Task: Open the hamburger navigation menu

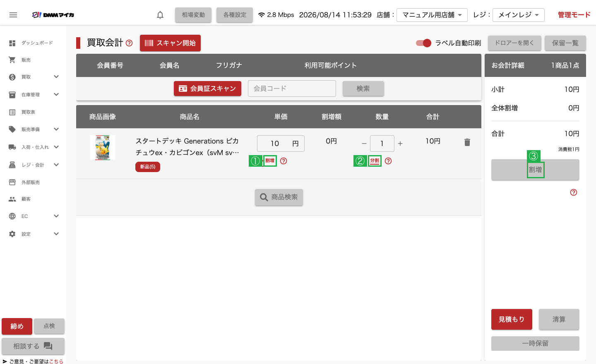Action: coord(13,15)
